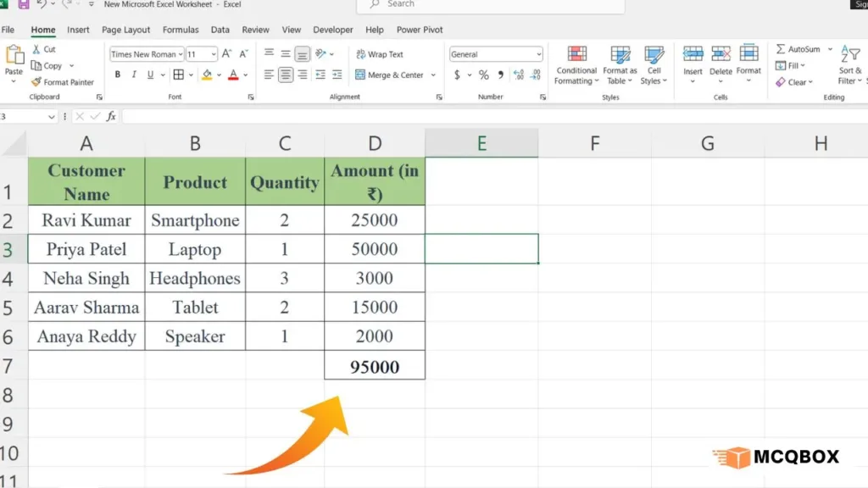Image resolution: width=868 pixels, height=488 pixels.
Task: Toggle Wrap Text for the cell
Action: 379,54
